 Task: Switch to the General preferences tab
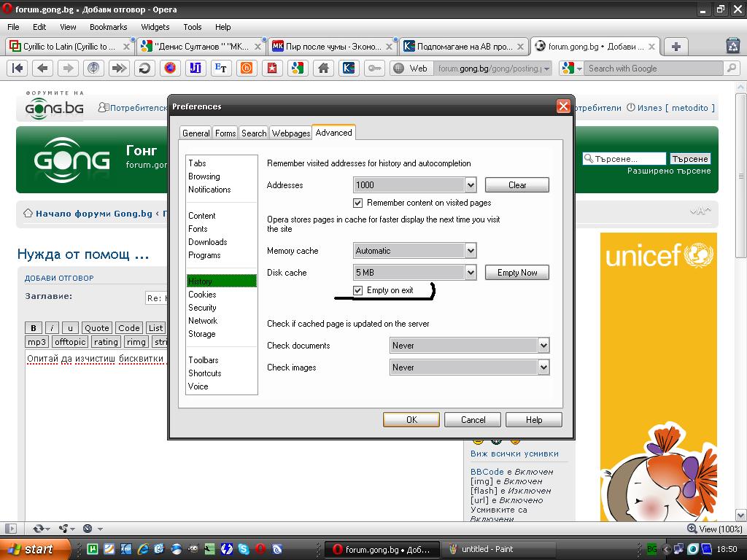click(196, 133)
